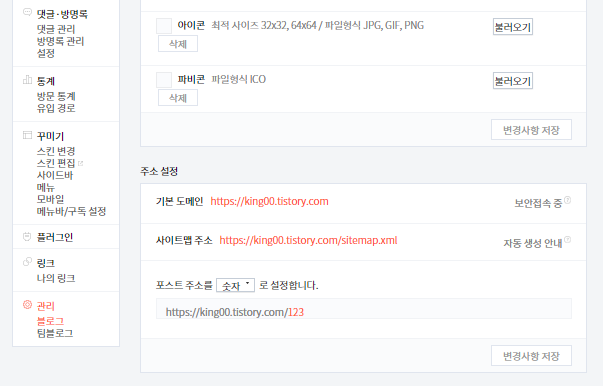
Task: Select 스킨 변경 menu item
Action: (x=56, y=151)
